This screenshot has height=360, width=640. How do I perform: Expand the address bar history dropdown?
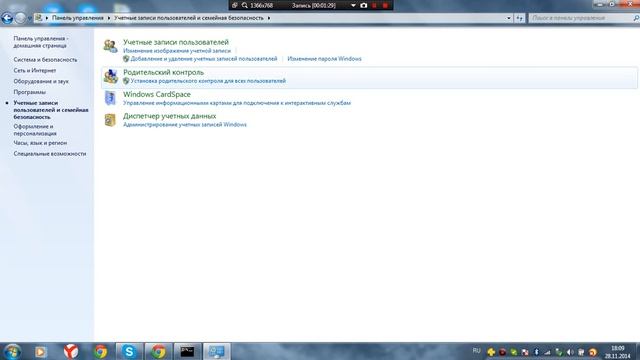pos(509,18)
